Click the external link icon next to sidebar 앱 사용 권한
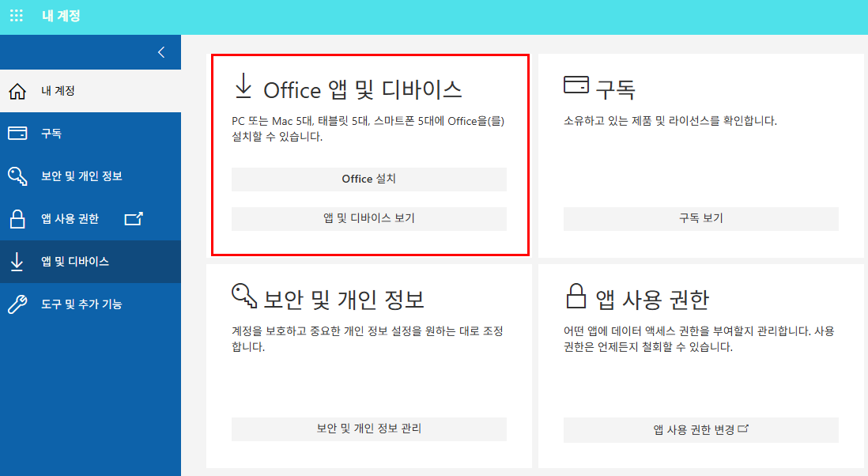The image size is (868, 476). click(x=134, y=218)
